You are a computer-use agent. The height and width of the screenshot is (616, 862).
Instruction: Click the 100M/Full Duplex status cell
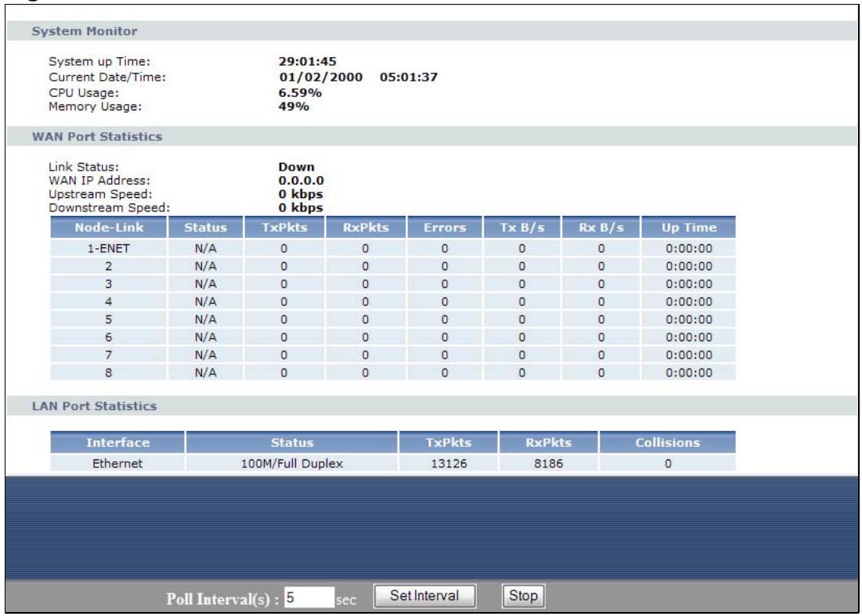click(x=292, y=463)
